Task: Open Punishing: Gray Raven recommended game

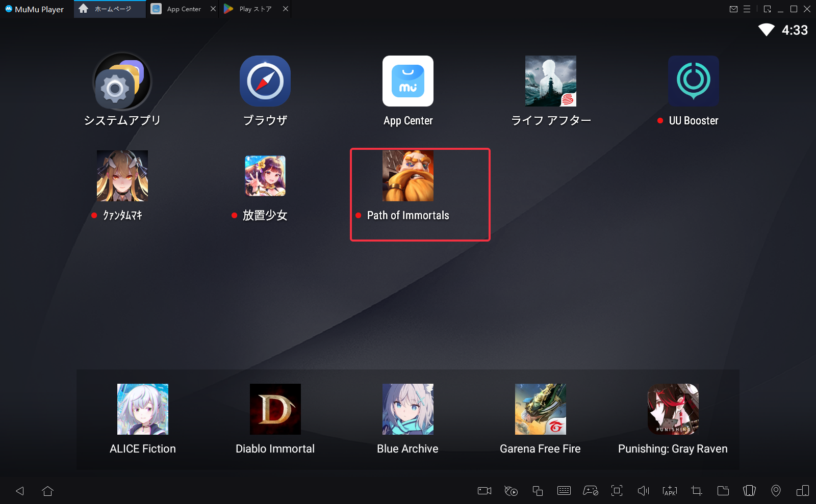Action: (673, 409)
